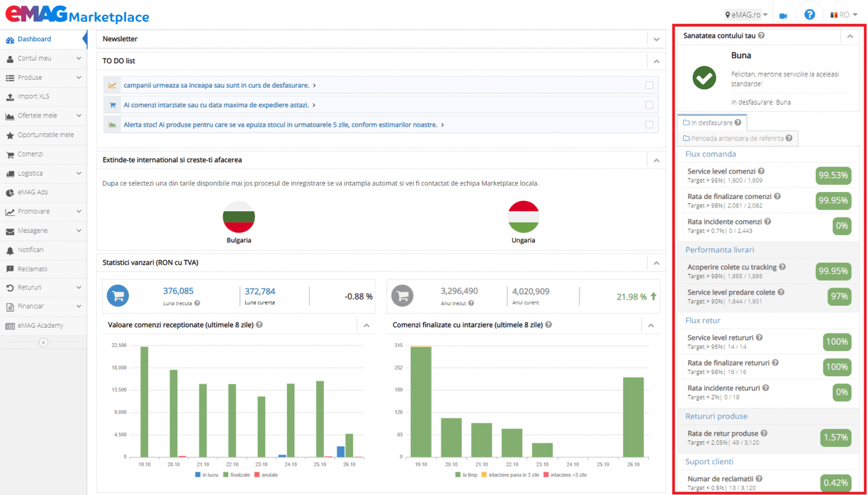This screenshot has width=868, height=495.
Task: Open the comenzi intarziate link
Action: [x=216, y=105]
